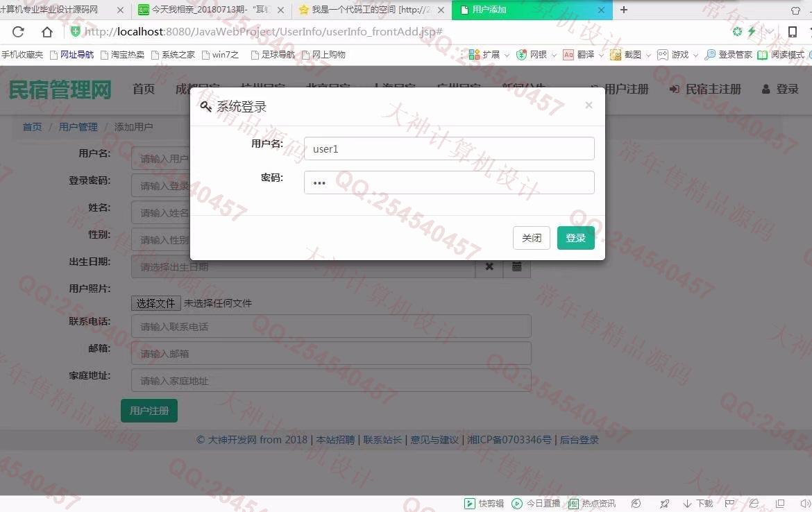Image resolution: width=812 pixels, height=512 pixels.
Task: Expand the 网银 dropdown arrow
Action: point(554,55)
